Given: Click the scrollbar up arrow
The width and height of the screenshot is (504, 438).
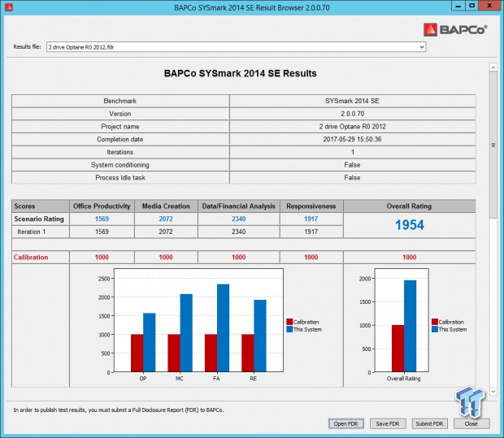Looking at the screenshot, I should [x=493, y=67].
